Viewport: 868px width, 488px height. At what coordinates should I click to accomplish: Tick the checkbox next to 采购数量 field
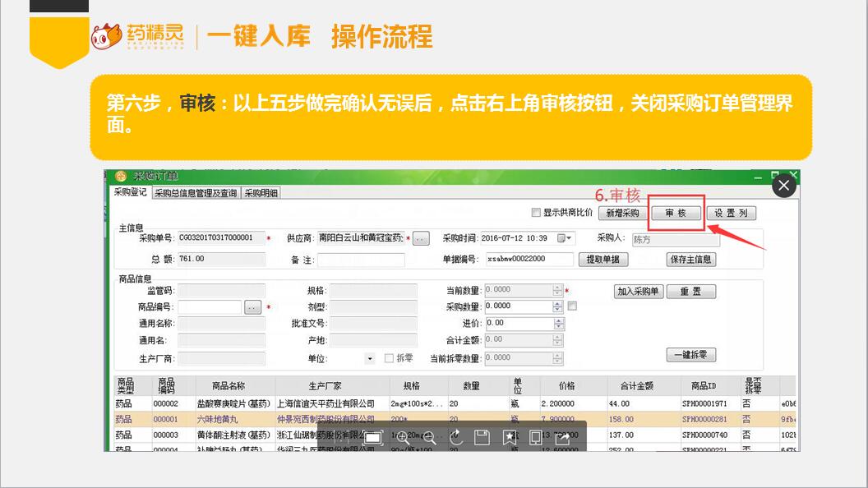tap(572, 306)
